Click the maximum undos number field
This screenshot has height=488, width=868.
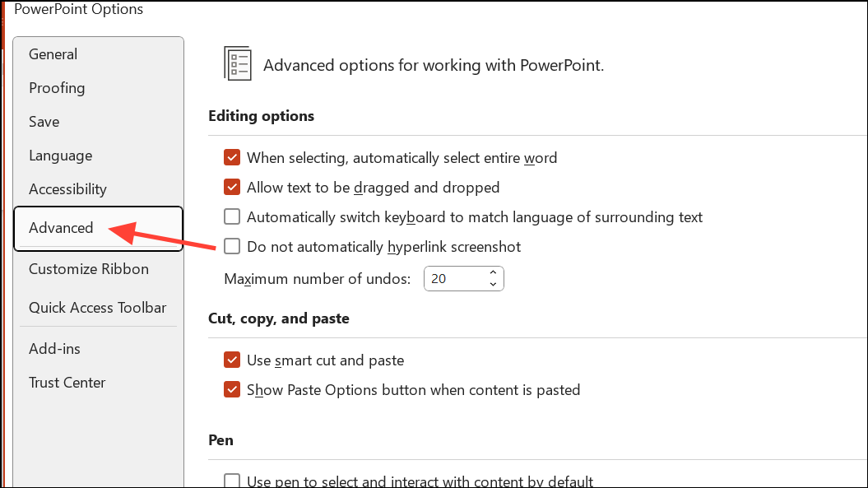click(453, 279)
